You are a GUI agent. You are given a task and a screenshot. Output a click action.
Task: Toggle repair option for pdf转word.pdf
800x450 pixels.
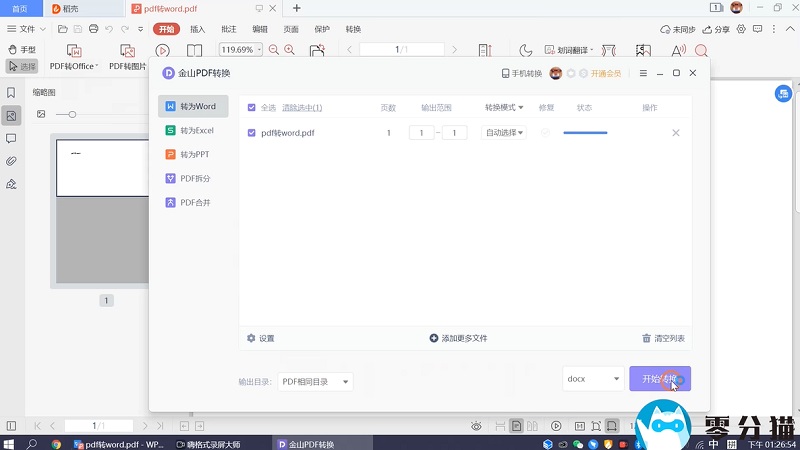point(545,133)
